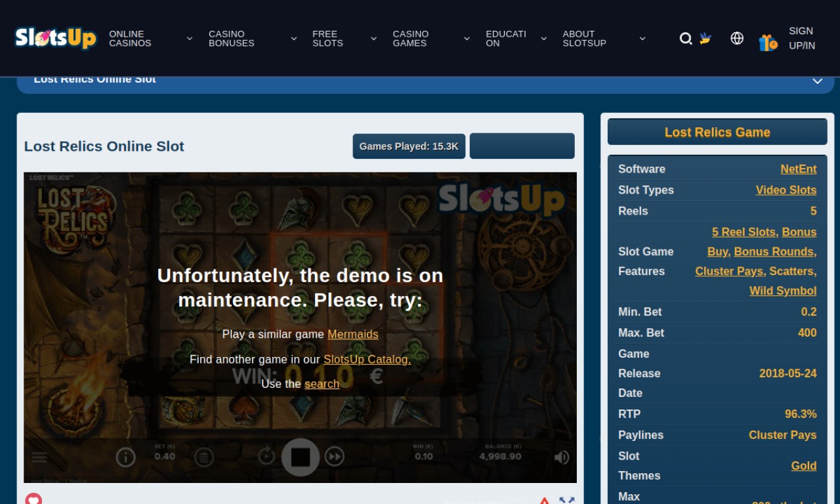Open the similar game Mermaids link
The width and height of the screenshot is (840, 504).
[x=353, y=334]
